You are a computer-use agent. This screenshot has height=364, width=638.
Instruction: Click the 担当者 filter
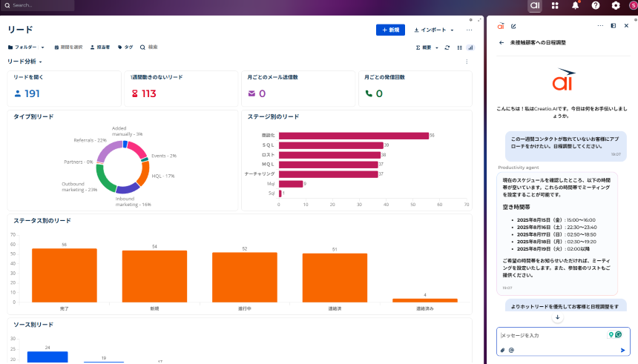(99, 47)
